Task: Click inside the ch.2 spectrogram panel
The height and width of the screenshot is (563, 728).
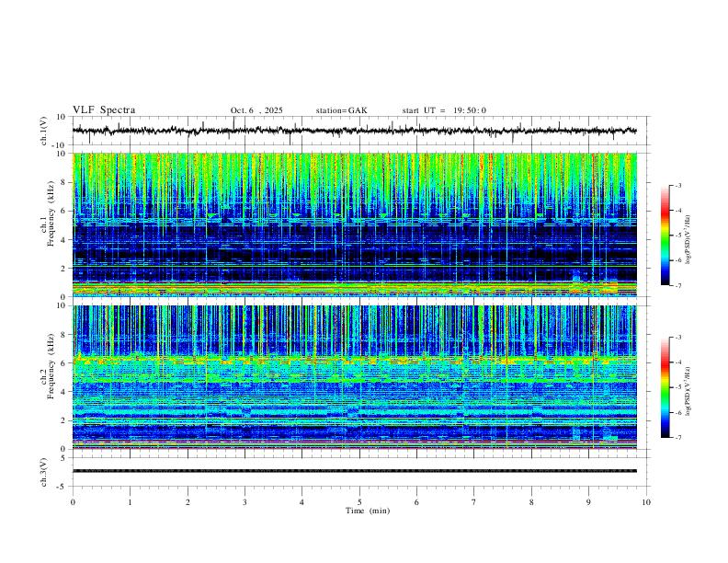Action: click(x=355, y=377)
